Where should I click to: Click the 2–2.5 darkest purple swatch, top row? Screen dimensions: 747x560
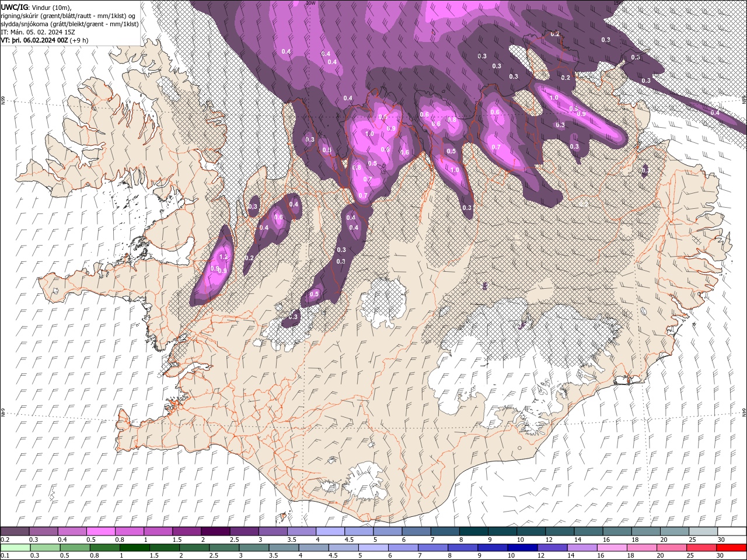[215, 531]
